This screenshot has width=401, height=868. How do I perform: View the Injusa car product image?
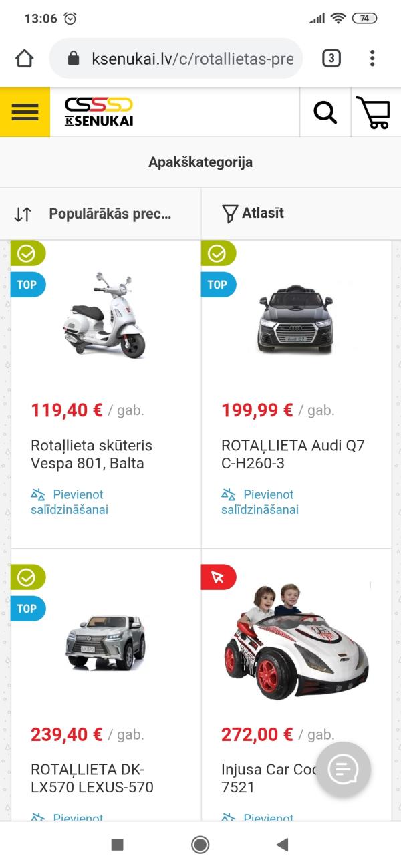tap(296, 641)
